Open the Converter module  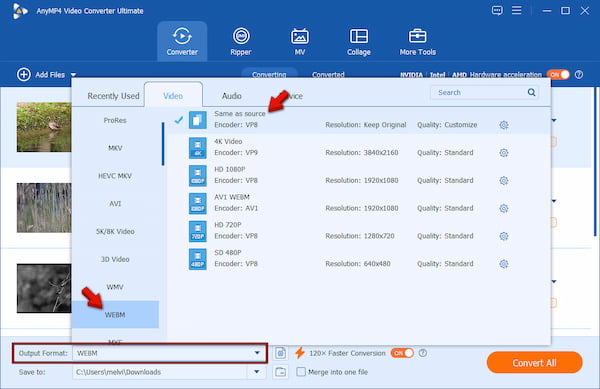point(182,41)
